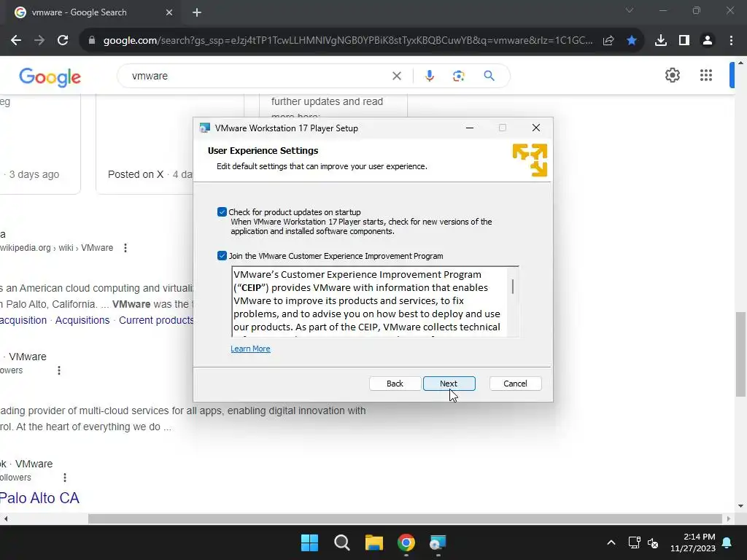Open clock showing 2:14 PM

(x=693, y=542)
